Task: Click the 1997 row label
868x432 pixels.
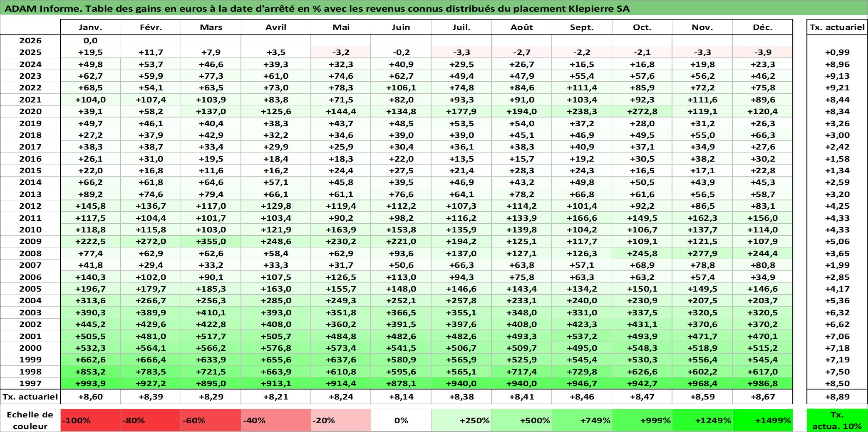Action: 30,383
